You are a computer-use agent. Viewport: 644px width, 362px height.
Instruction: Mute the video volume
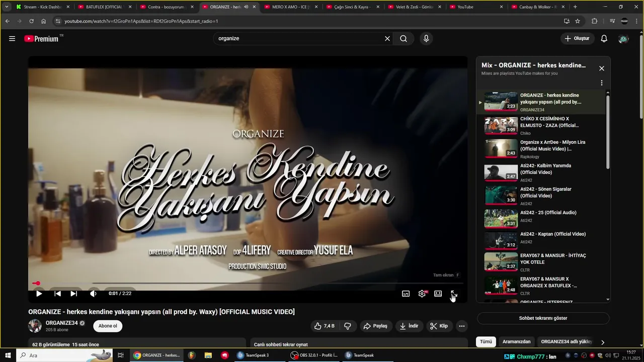(94, 294)
